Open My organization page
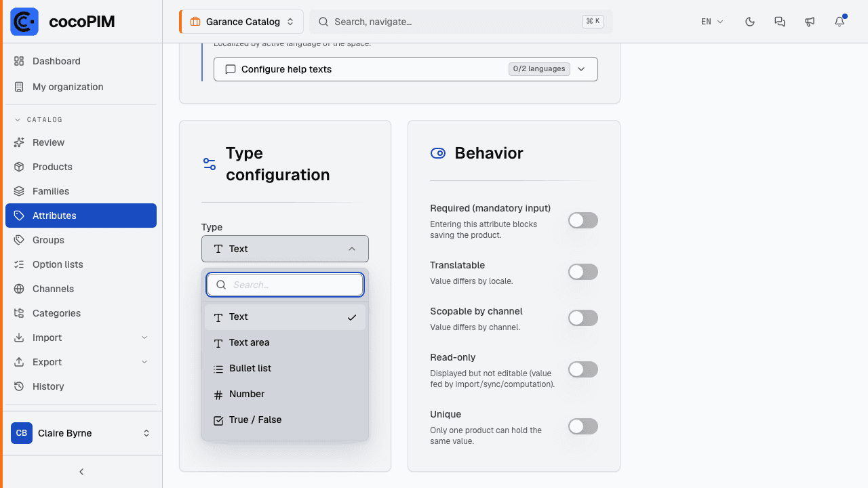Screen dimensions: 868x488 point(81,87)
